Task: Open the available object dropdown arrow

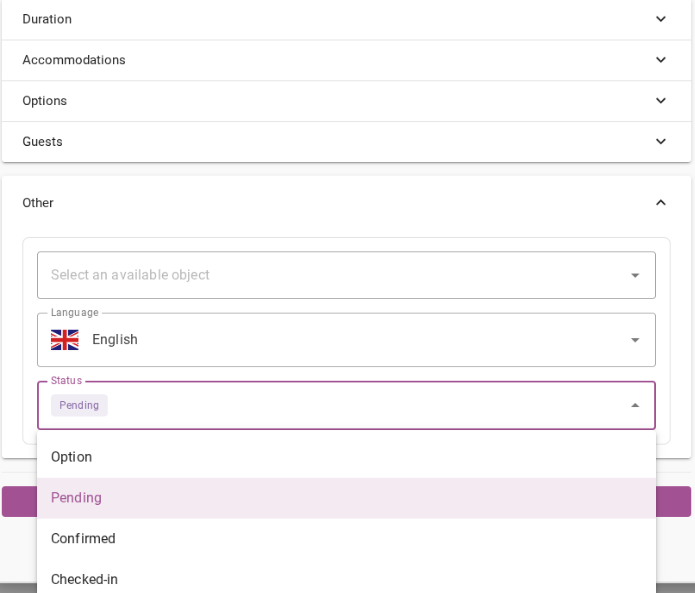Action: [x=635, y=275]
